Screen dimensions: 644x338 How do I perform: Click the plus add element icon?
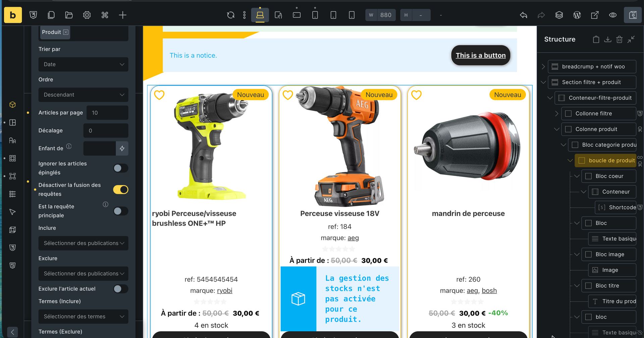point(122,15)
